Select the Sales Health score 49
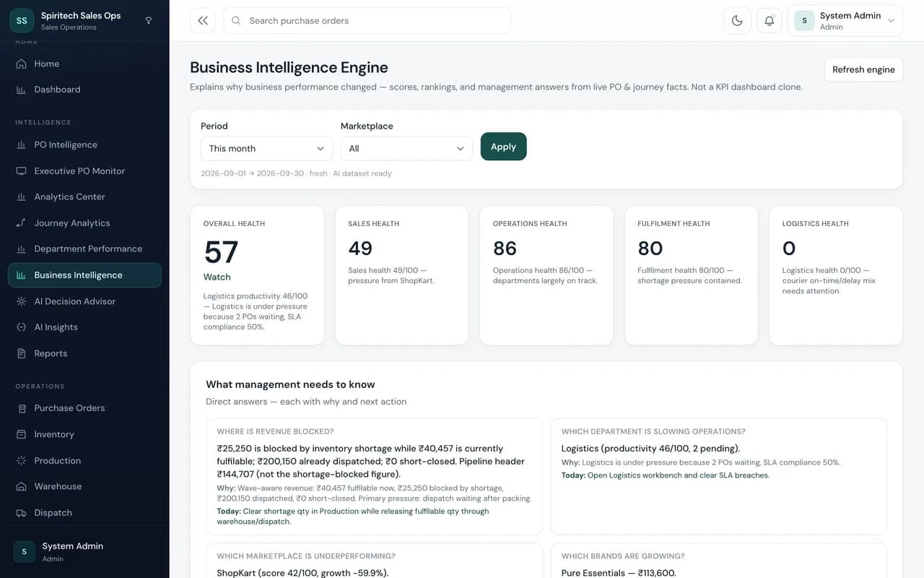The width and height of the screenshot is (924, 578). pos(360,249)
